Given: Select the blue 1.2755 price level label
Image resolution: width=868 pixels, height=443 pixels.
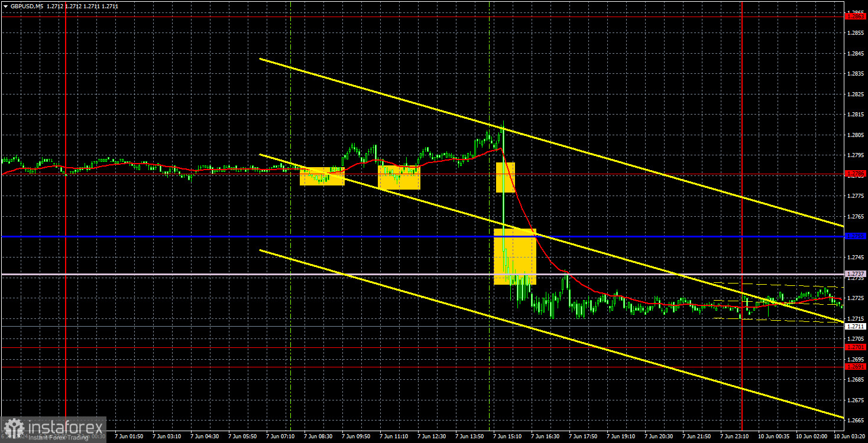Looking at the screenshot, I should 856,236.
